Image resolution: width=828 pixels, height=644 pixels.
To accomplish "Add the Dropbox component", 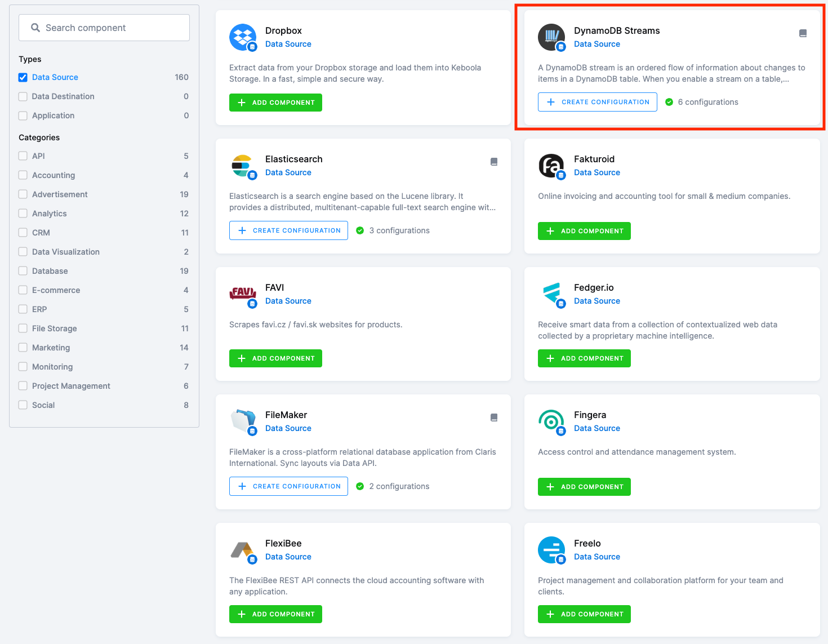I will (x=275, y=103).
